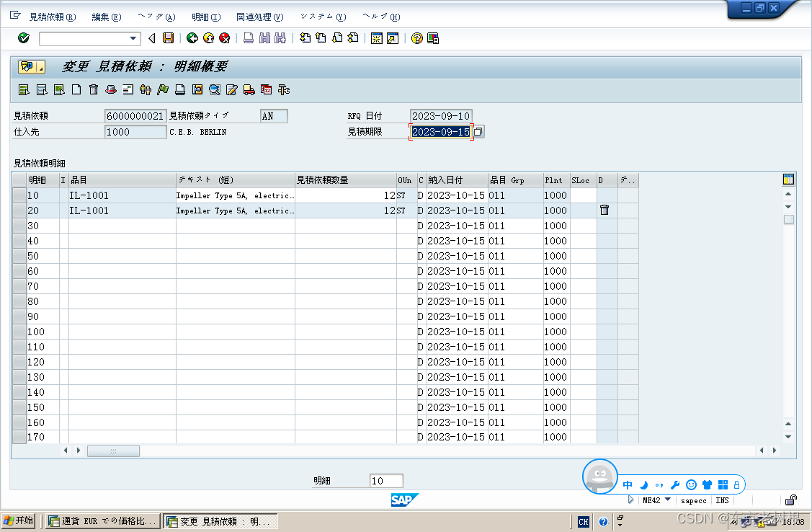The width and height of the screenshot is (812, 532).
Task: Select row 20 using its row selector
Action: [x=19, y=210]
